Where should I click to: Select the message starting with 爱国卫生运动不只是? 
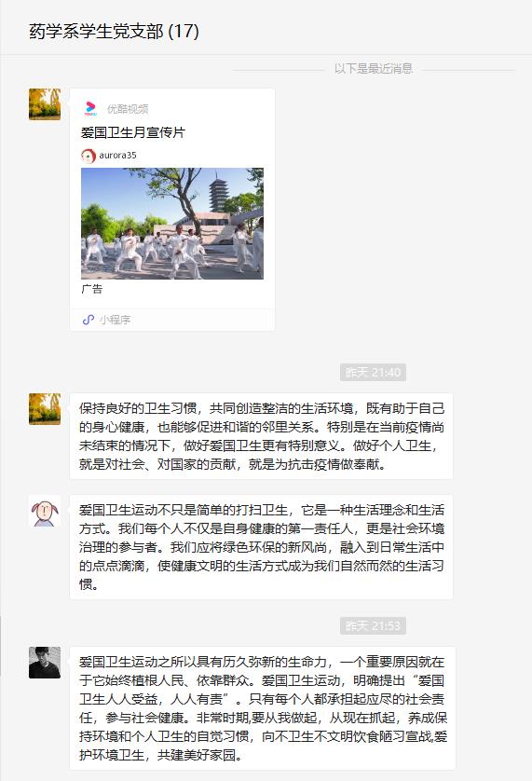261,547
